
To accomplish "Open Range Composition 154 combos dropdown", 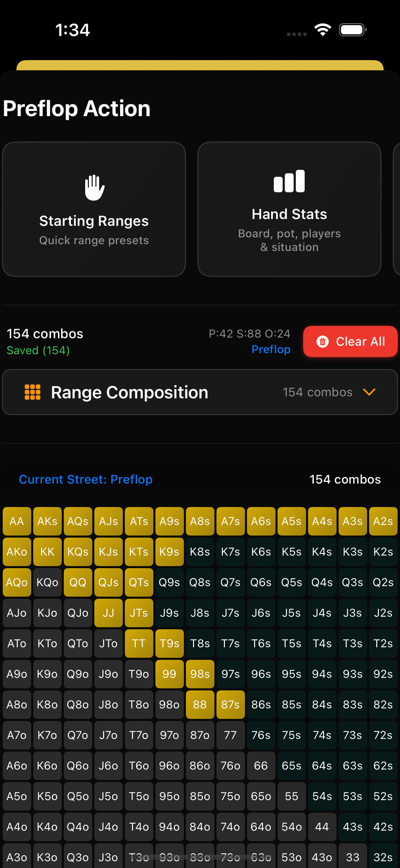I will coord(318,392).
